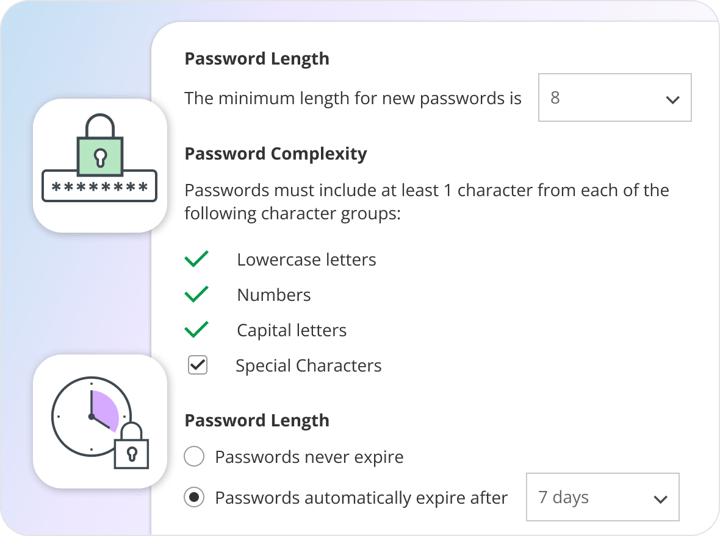Click the small padlock on the clock icon
Viewport: 720px width, 536px height.
(x=130, y=450)
